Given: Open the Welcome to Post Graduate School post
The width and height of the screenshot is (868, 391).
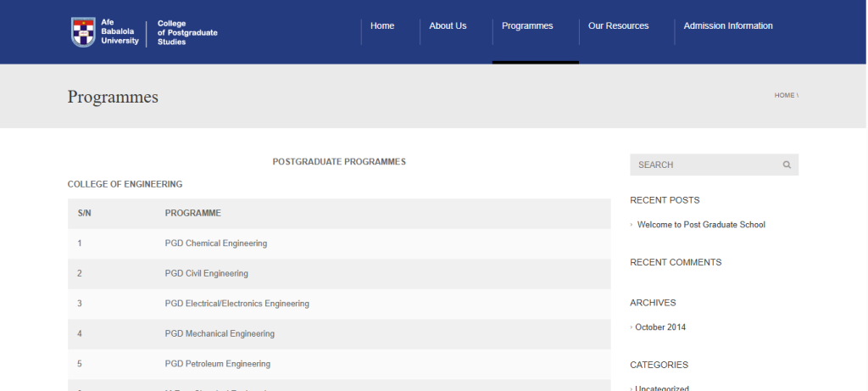Looking at the screenshot, I should coord(701,225).
